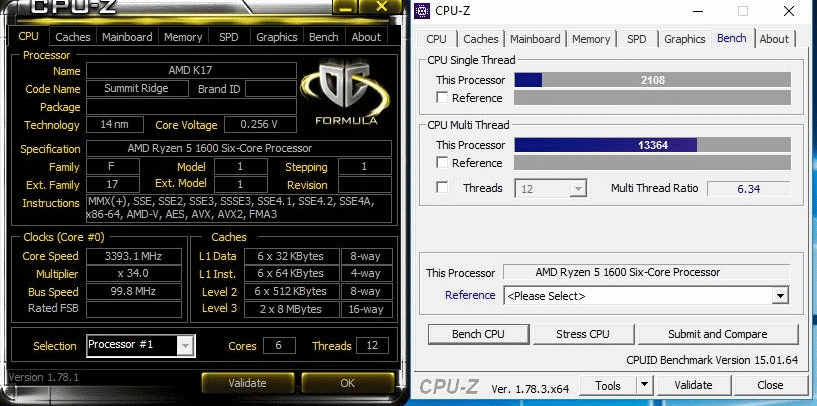Screen dimensions: 817x406
Task: Click the yellow OK button in left window
Action: 347,383
